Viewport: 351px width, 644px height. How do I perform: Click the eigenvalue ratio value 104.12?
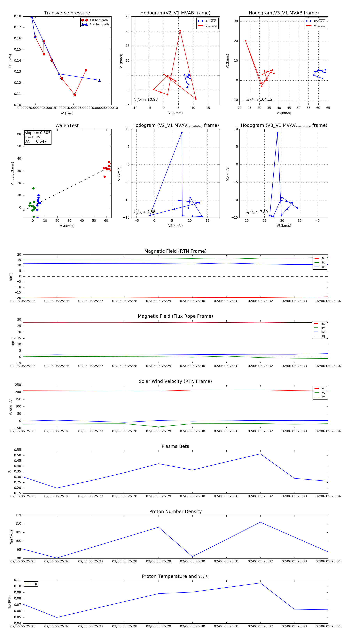coord(266,100)
